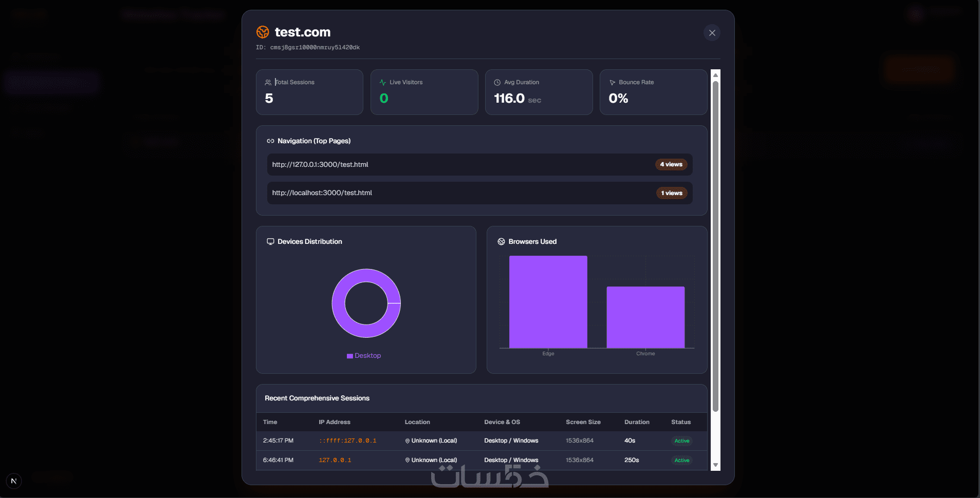Click the Active status on 2:45:17 PM session

point(682,441)
